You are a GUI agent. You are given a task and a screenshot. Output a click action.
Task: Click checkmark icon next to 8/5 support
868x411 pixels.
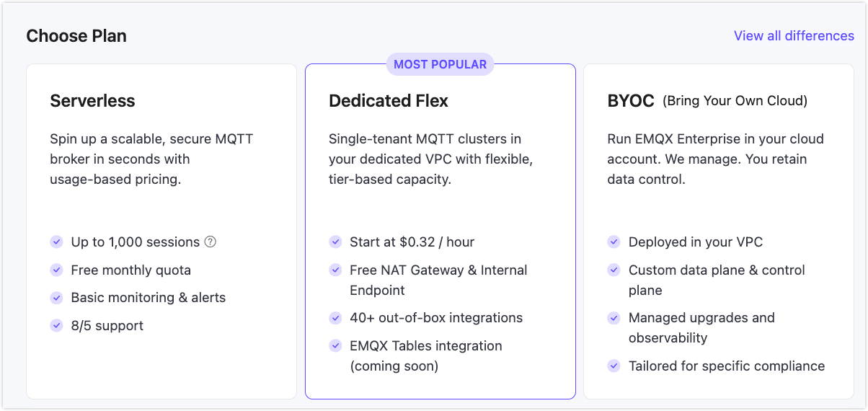pos(56,325)
